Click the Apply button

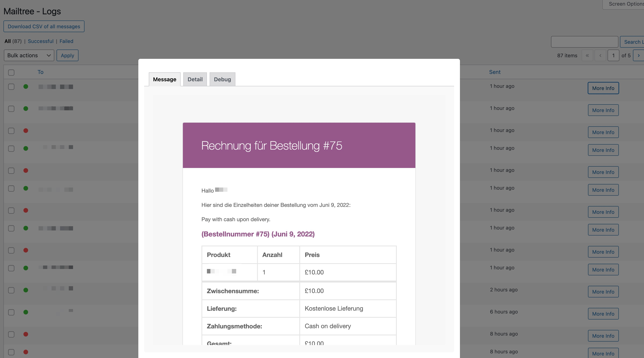click(67, 55)
